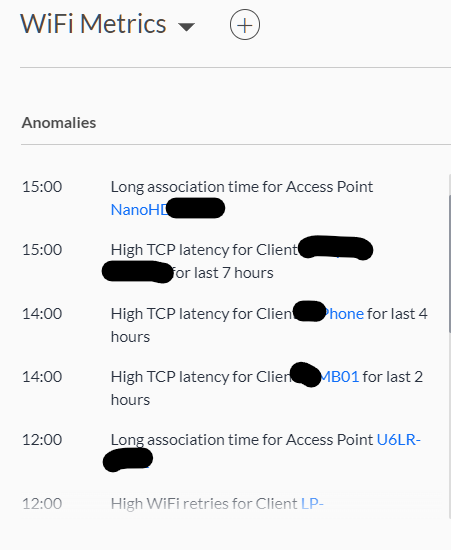Click the first 12:00 timestamp
451x550 pixels.
(42, 440)
